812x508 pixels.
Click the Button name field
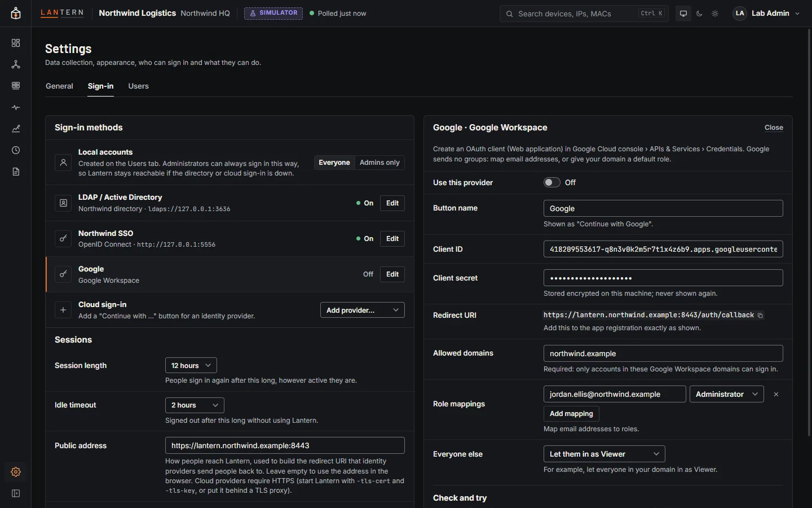tap(663, 208)
